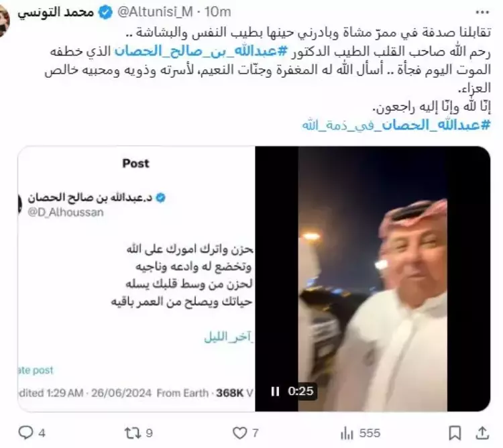The width and height of the screenshot is (503, 448).
Task: Click the 9 reposts count
Action: coord(149,433)
